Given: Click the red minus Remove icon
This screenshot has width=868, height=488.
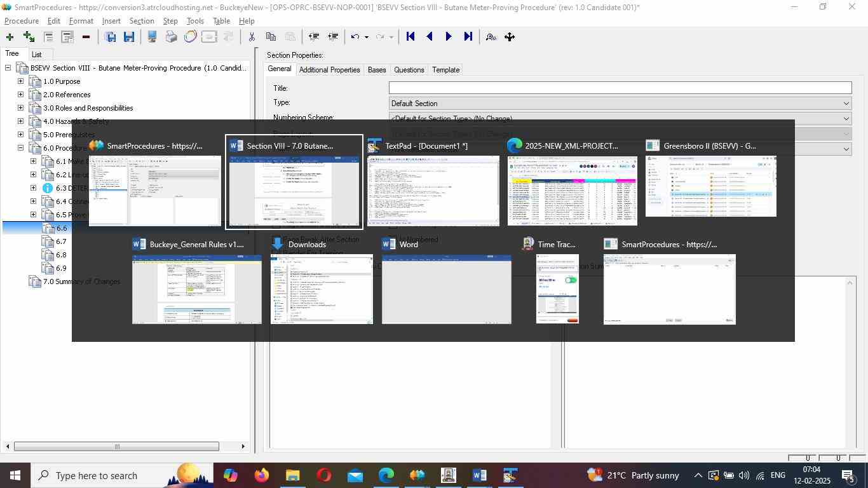Looking at the screenshot, I should 86,37.
